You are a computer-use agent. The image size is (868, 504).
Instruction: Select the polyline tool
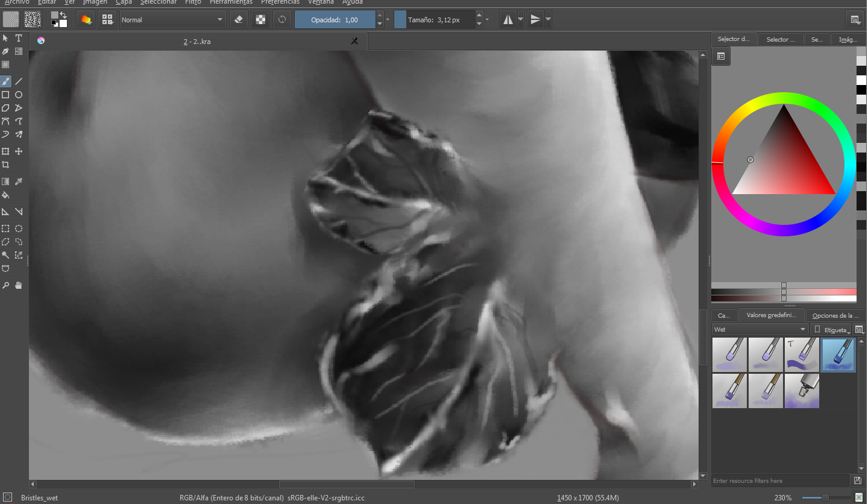tap(19, 108)
